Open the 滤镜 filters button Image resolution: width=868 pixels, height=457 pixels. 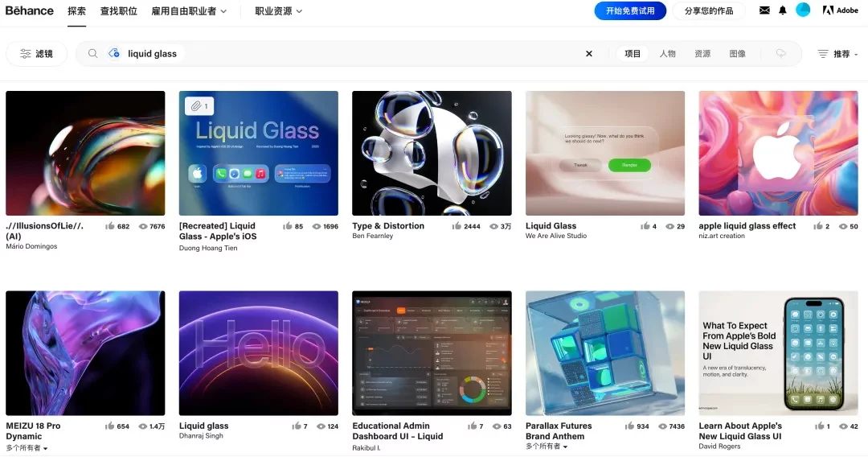pyautogui.click(x=36, y=54)
